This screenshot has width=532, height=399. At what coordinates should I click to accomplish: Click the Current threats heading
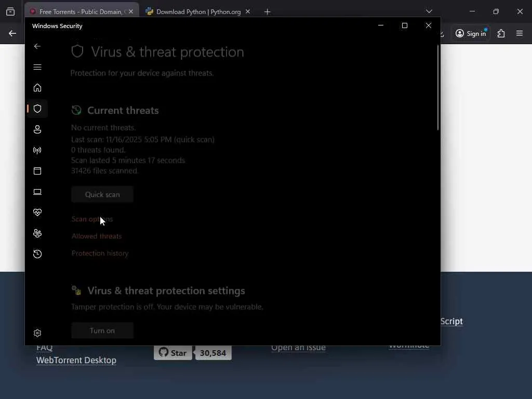[123, 111]
